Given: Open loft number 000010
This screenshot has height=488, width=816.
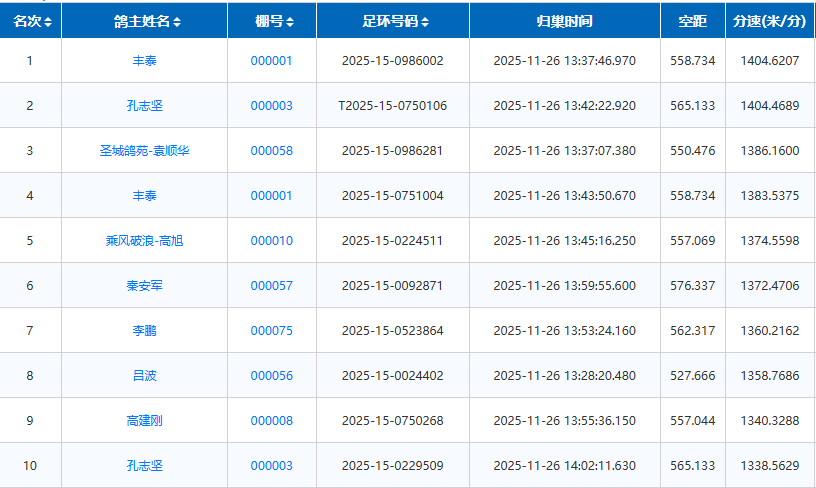Looking at the screenshot, I should coord(271,241).
